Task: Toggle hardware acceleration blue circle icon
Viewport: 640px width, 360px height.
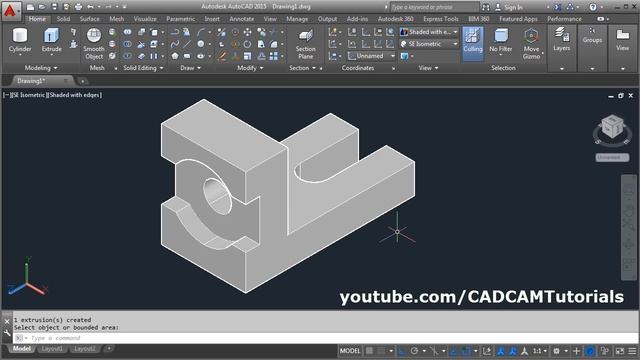Action: tap(590, 351)
